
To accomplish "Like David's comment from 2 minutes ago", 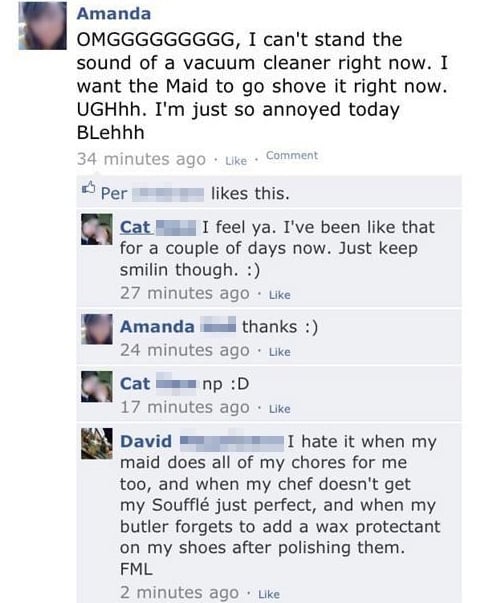I will click(x=269, y=594).
